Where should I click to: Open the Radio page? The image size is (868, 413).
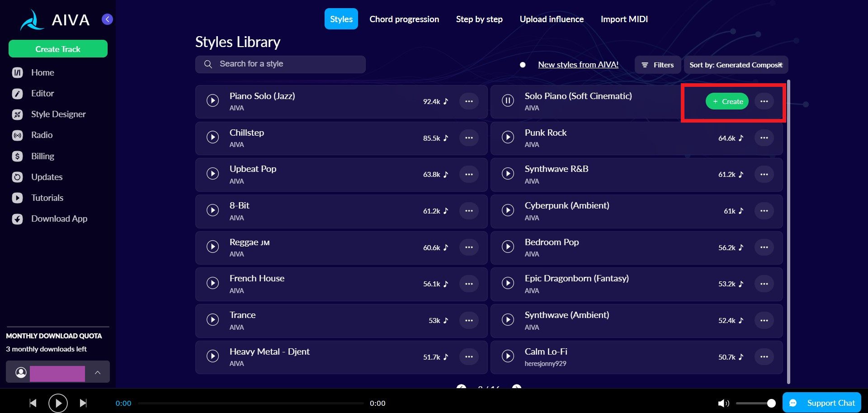(42, 135)
